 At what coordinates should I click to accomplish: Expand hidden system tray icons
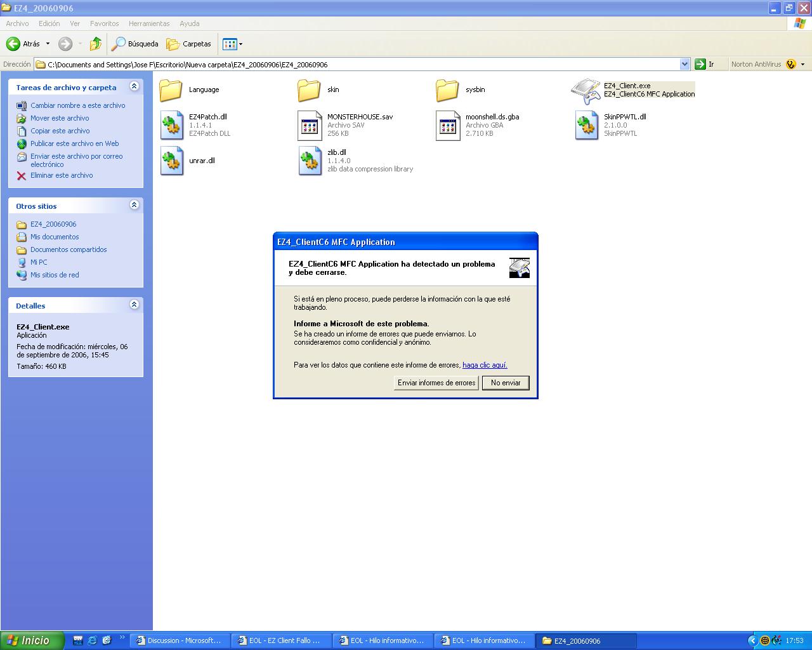[x=753, y=640]
